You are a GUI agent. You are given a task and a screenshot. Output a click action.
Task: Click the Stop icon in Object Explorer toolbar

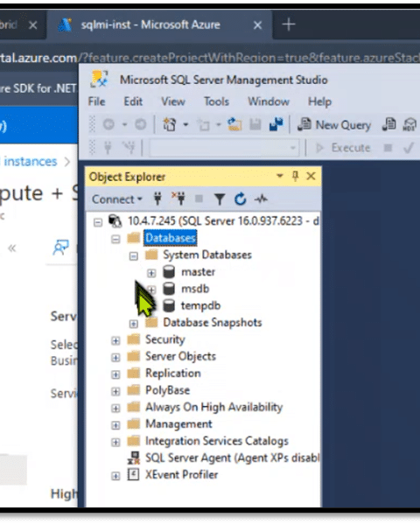(x=199, y=199)
